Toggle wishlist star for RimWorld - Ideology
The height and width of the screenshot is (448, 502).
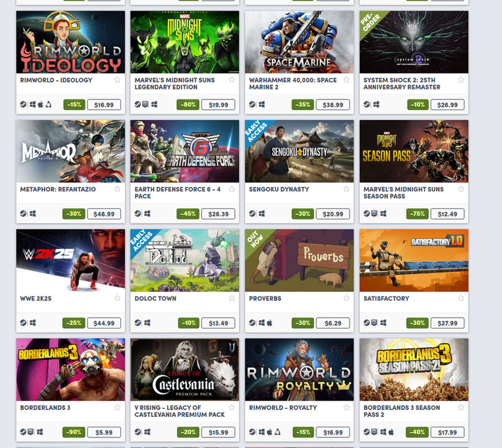point(117,80)
